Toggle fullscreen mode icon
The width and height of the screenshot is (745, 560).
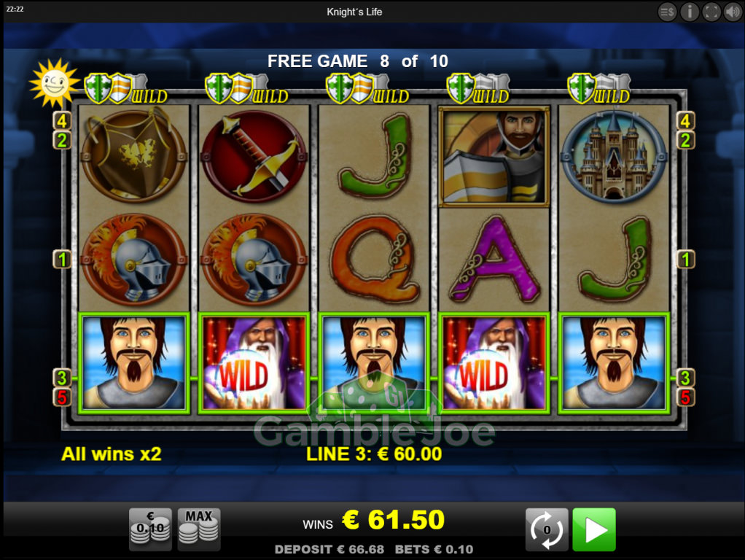pos(711,12)
